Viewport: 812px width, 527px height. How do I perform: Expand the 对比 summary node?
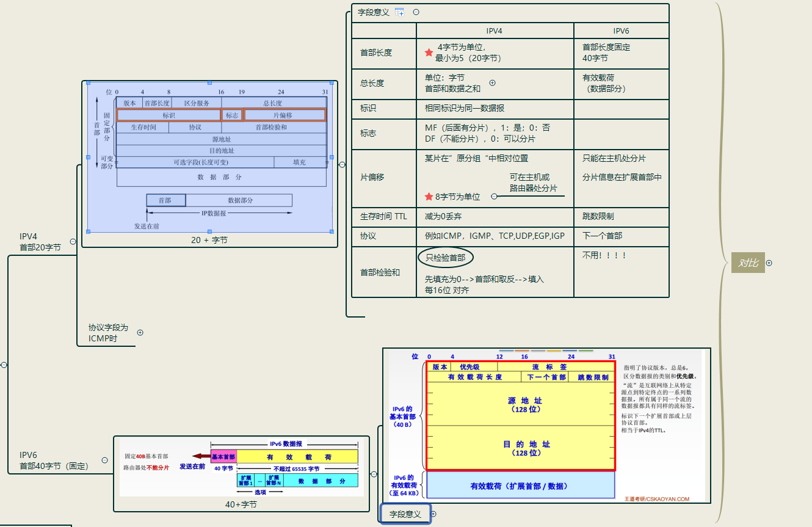(x=769, y=263)
